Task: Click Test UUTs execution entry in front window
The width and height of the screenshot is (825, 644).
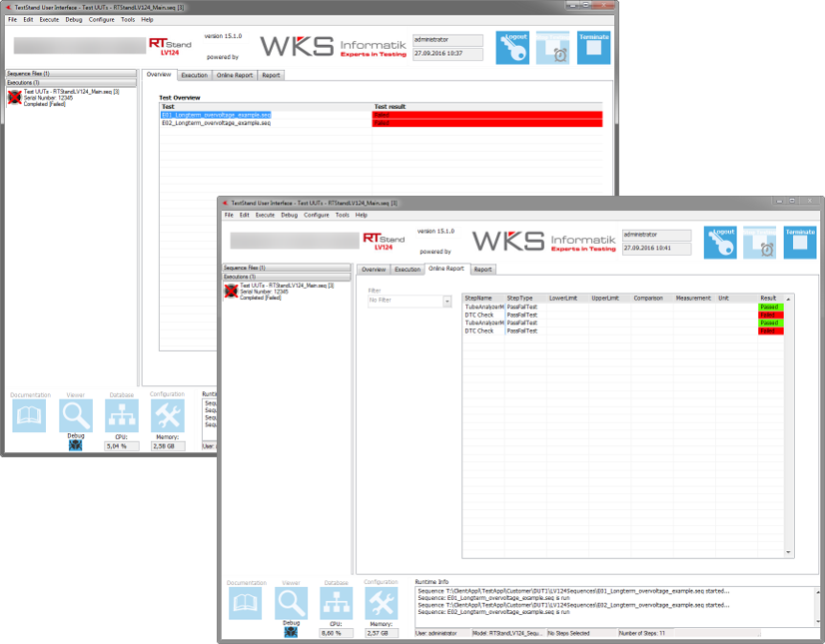Action: tap(287, 291)
